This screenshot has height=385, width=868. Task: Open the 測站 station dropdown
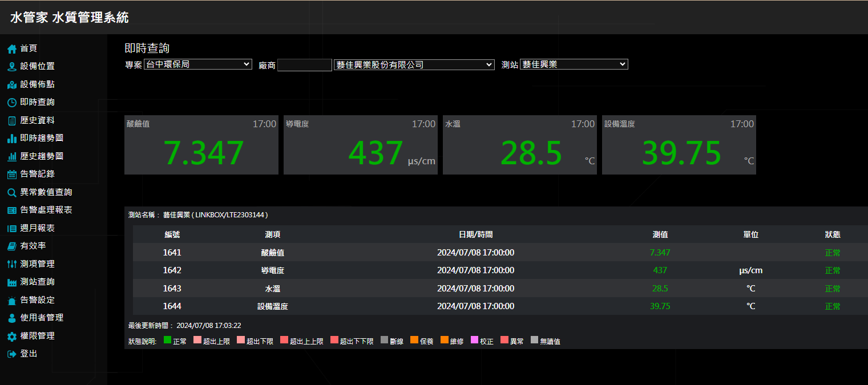point(574,64)
